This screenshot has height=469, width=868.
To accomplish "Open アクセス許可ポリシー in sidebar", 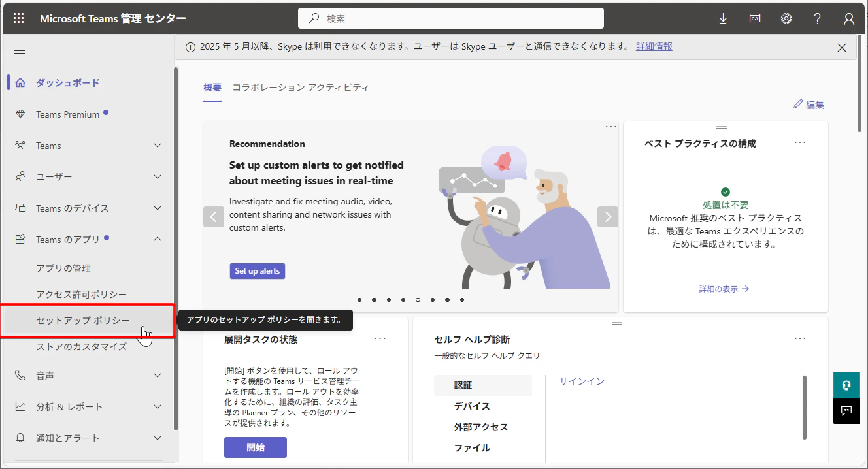I will (x=82, y=295).
